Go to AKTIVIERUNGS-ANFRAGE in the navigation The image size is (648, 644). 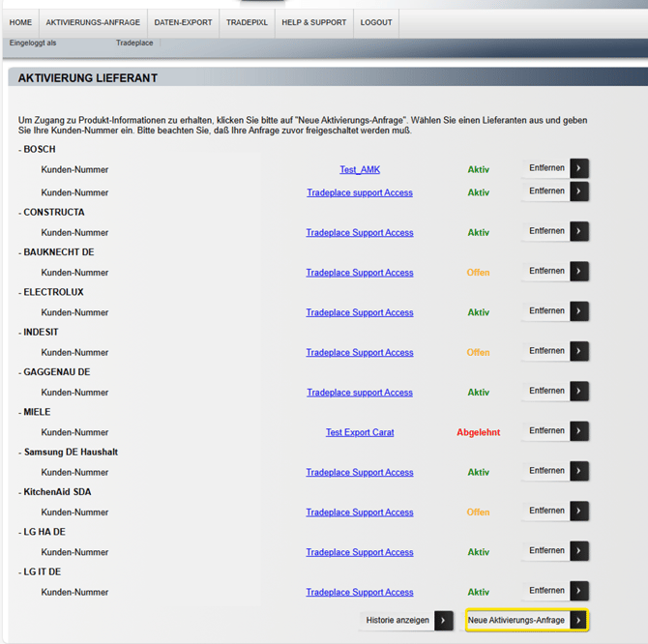click(x=93, y=22)
